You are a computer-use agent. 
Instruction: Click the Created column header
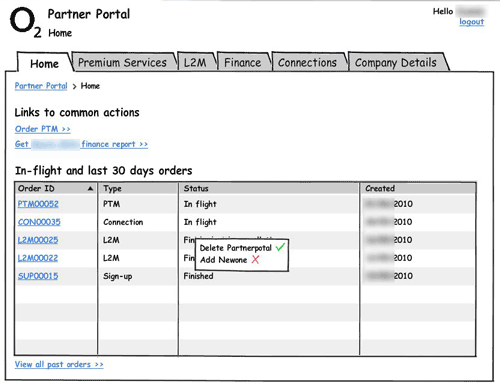click(418, 188)
